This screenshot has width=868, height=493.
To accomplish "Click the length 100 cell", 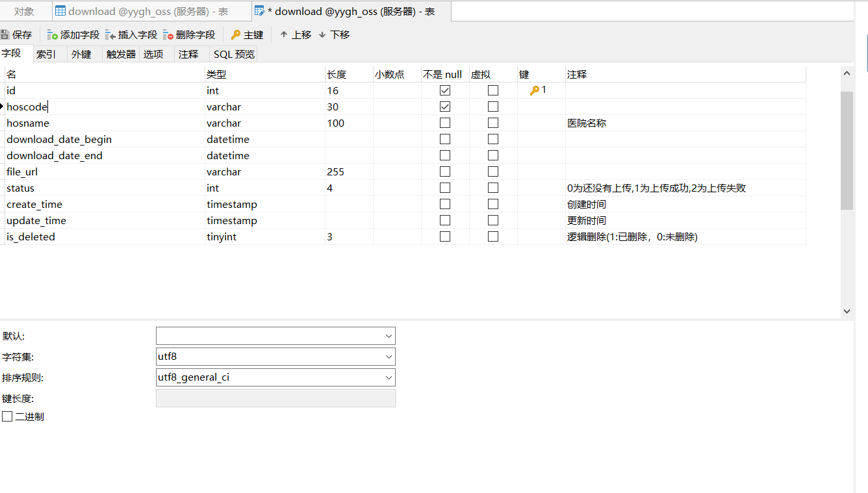I will point(349,123).
